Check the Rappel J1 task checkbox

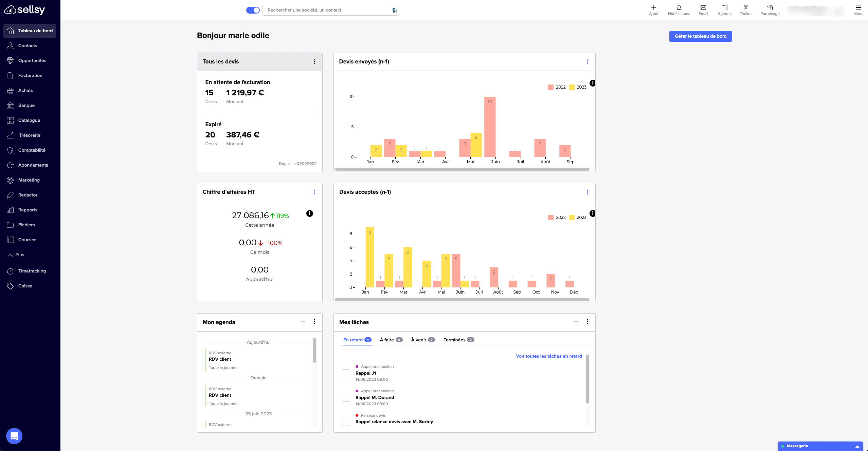point(346,373)
